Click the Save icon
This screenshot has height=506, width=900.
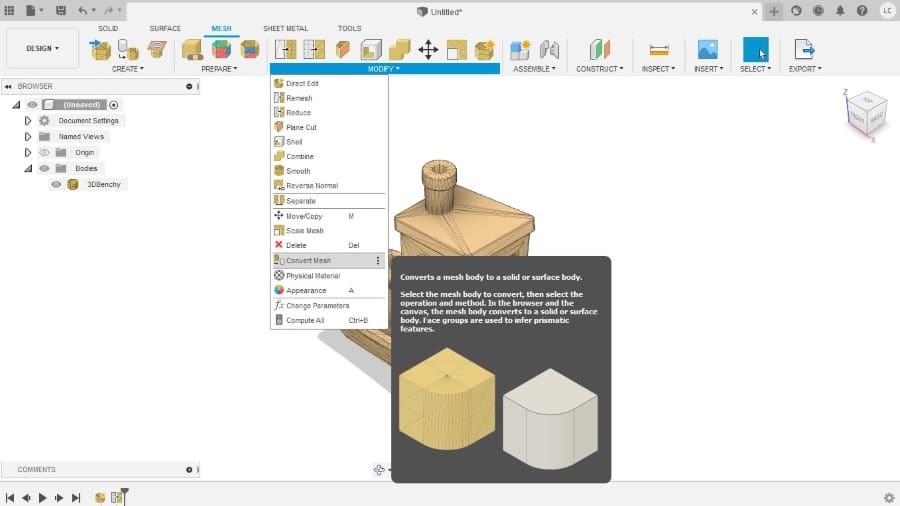point(60,10)
